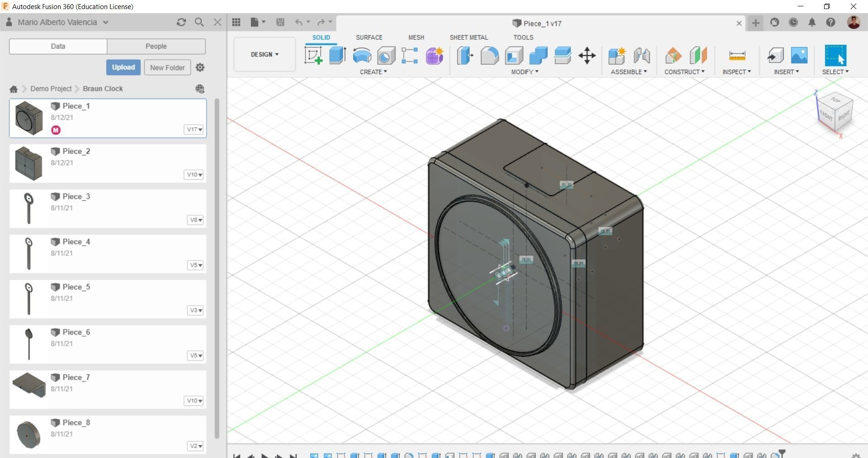Image resolution: width=868 pixels, height=458 pixels.
Task: Switch to the People tab
Action: click(156, 46)
